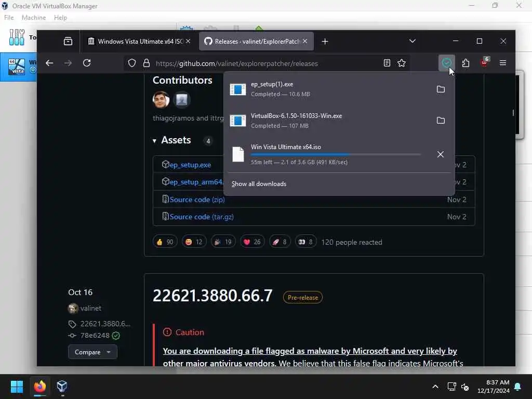532x399 pixels.
Task: Toggle reader view icon in address bar
Action: [387, 63]
